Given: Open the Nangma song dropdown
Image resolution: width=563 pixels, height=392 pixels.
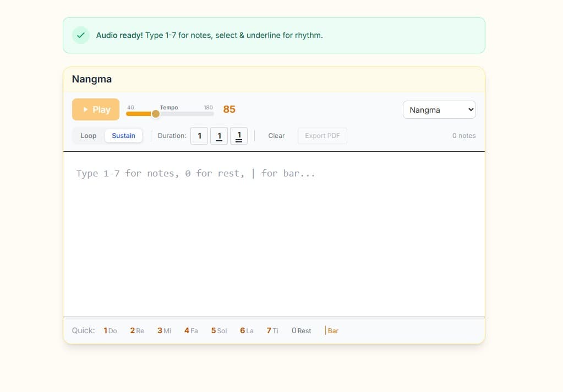Looking at the screenshot, I should pos(439,110).
